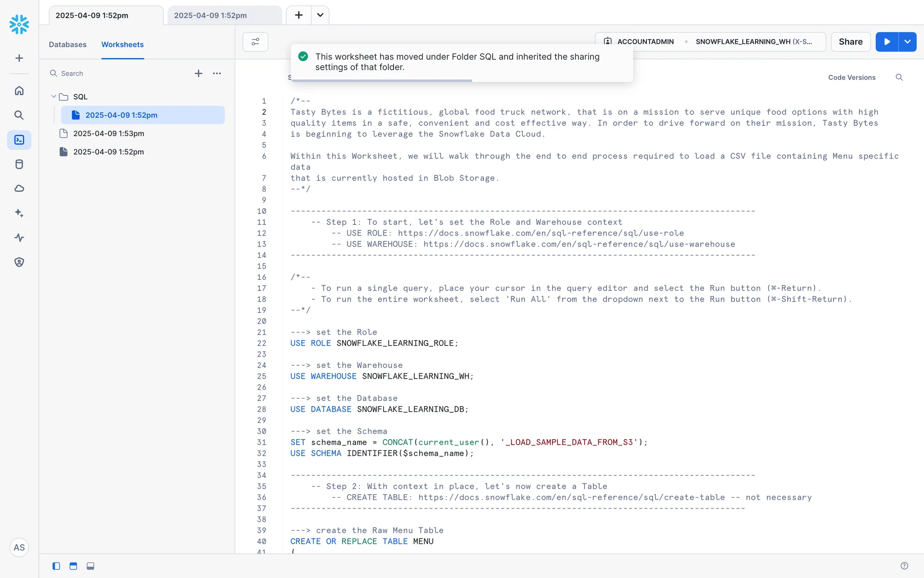924x578 pixels.
Task: Click the Snowflake logo icon
Action: click(x=19, y=24)
